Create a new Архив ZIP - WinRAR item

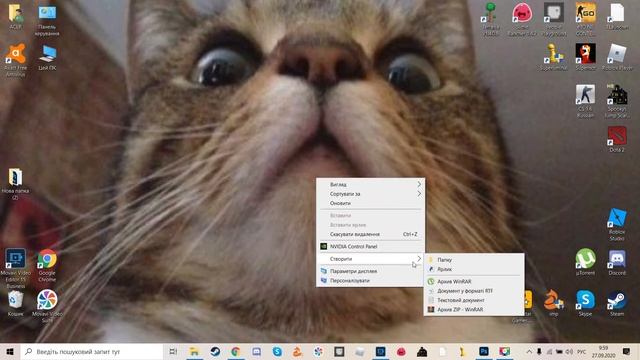pos(474,309)
